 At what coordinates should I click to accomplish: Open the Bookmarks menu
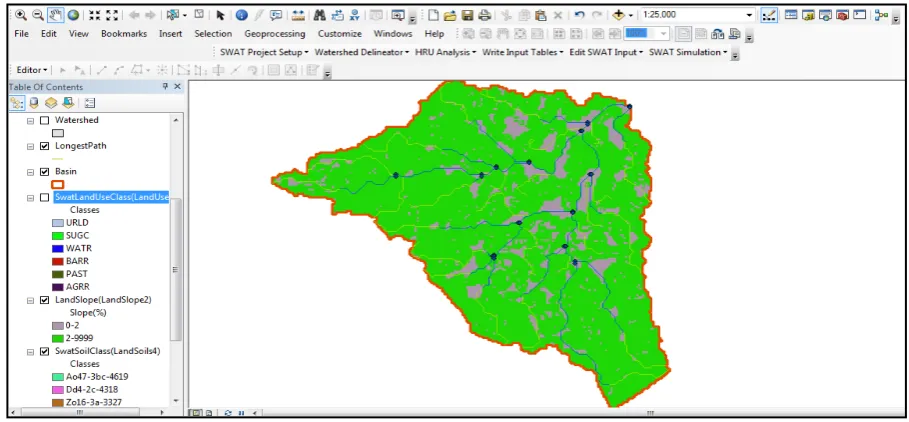[x=124, y=34]
